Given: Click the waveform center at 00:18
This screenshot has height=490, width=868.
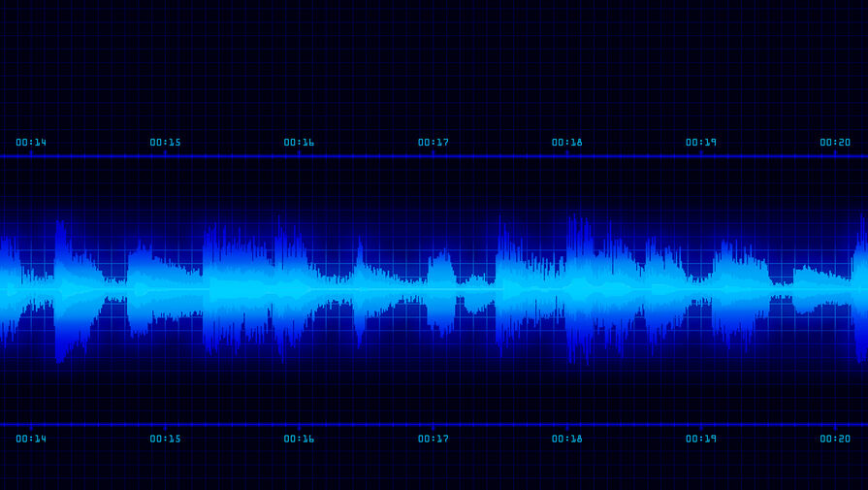Looking at the screenshot, I should pos(567,289).
